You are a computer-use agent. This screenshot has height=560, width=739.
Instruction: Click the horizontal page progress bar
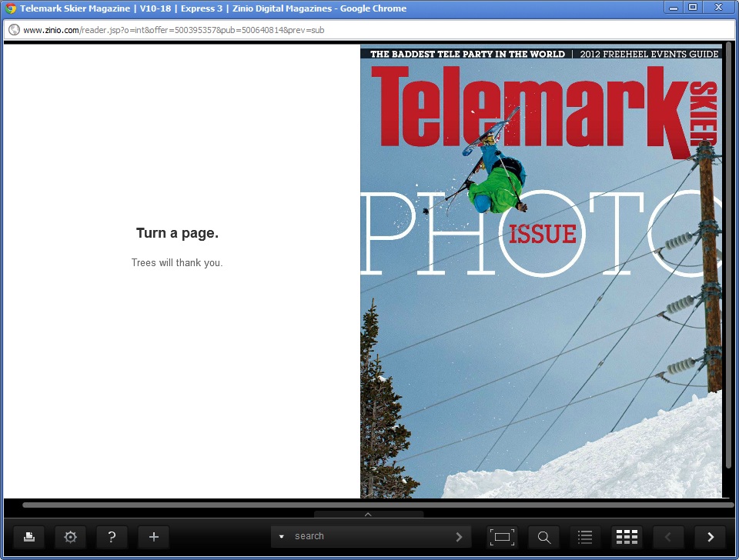coord(378,505)
